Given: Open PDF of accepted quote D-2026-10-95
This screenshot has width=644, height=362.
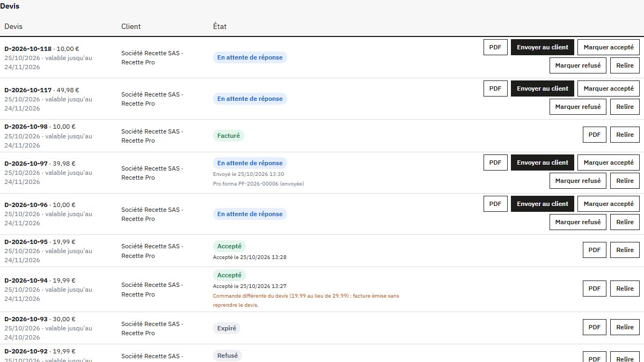Looking at the screenshot, I should [595, 250].
